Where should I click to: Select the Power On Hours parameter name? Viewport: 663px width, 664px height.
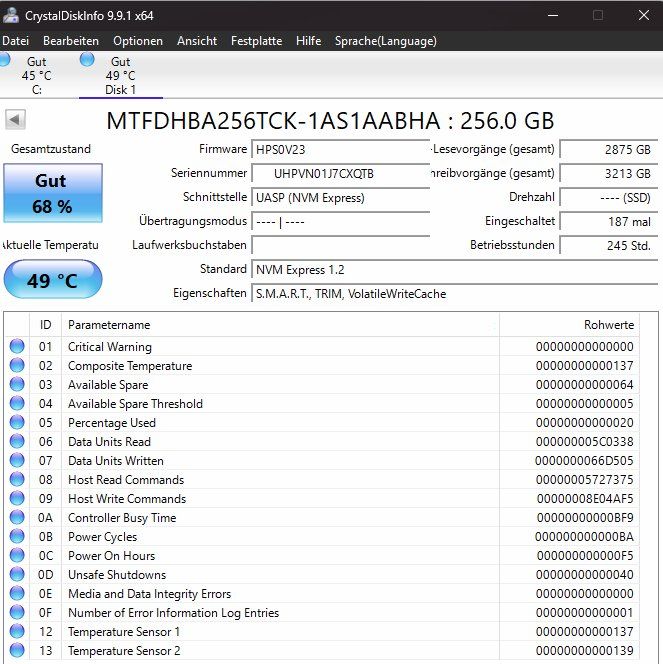[111, 556]
